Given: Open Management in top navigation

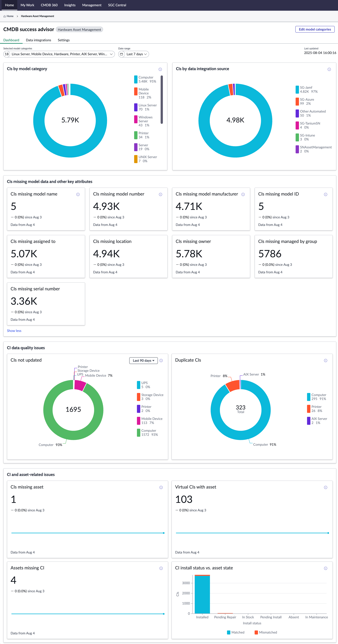Looking at the screenshot, I should 92,5.
